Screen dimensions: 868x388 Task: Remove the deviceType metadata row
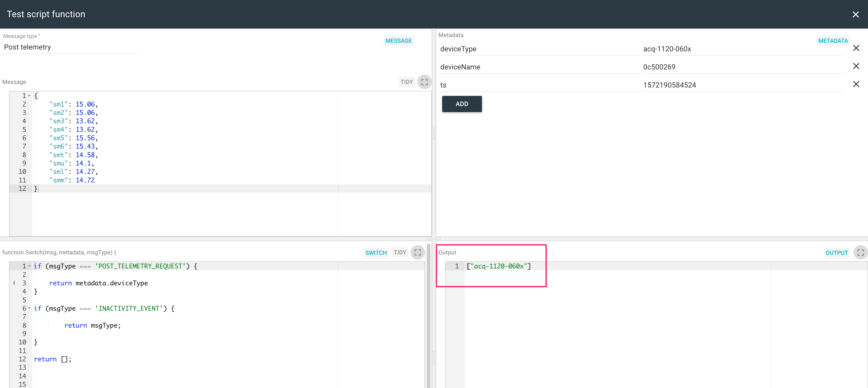[x=856, y=48]
